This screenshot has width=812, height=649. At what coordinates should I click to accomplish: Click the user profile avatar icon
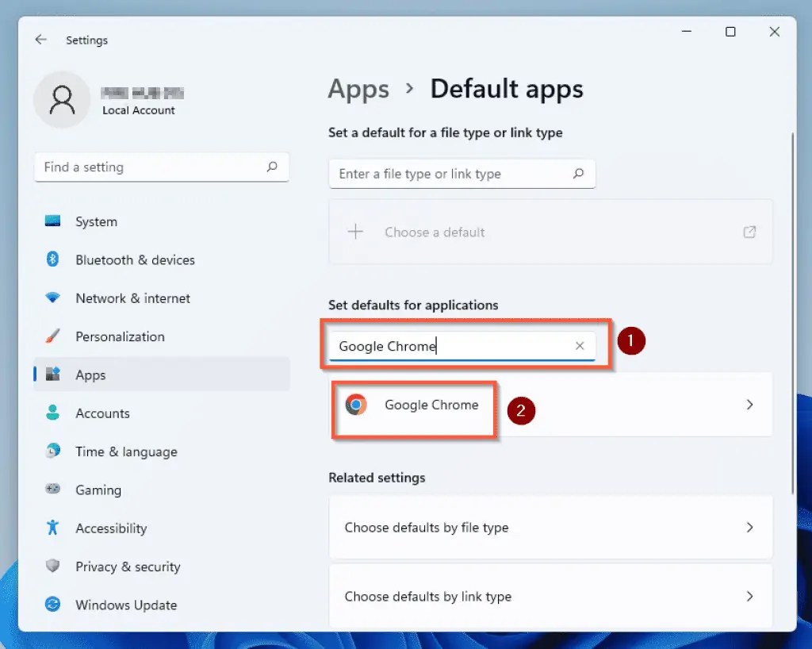(62, 99)
